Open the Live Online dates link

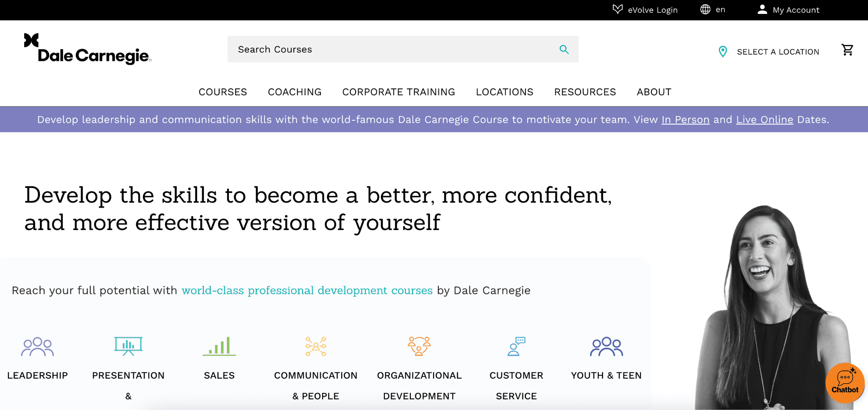[x=765, y=119]
